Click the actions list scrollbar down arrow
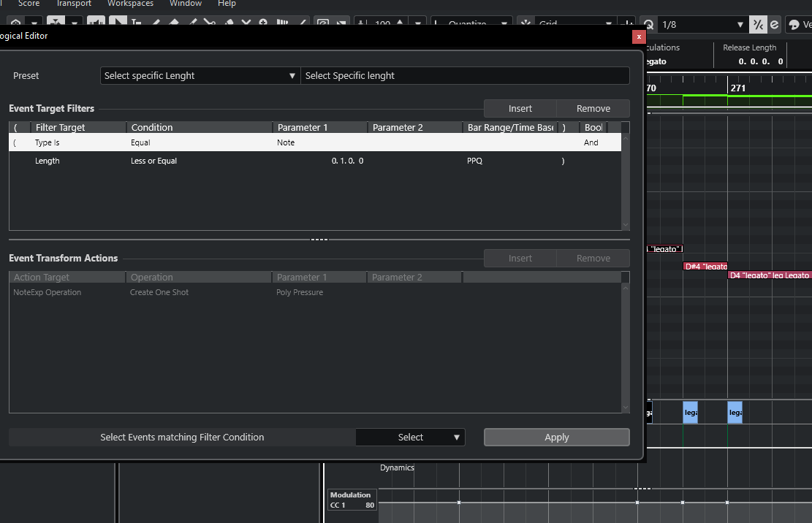 click(x=626, y=407)
